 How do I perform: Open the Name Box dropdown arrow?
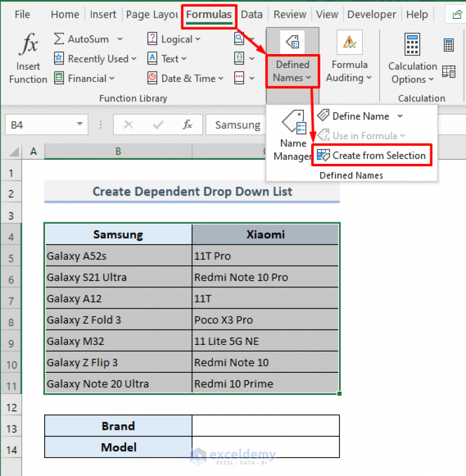pos(80,124)
